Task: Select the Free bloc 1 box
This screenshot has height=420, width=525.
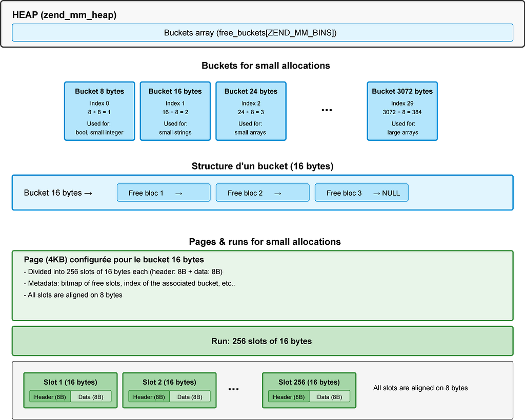Action: click(164, 193)
